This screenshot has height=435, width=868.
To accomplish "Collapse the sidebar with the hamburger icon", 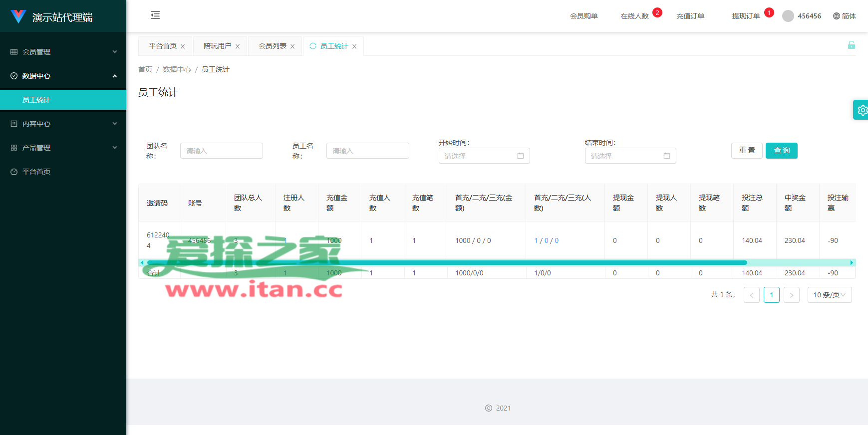I will pos(155,15).
